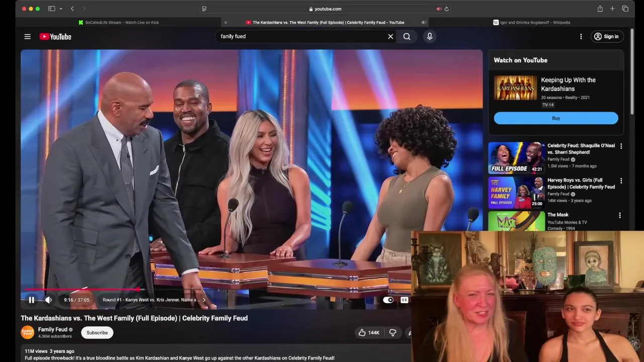
Task: Run search with magnifying glass button
Action: [407, 36]
